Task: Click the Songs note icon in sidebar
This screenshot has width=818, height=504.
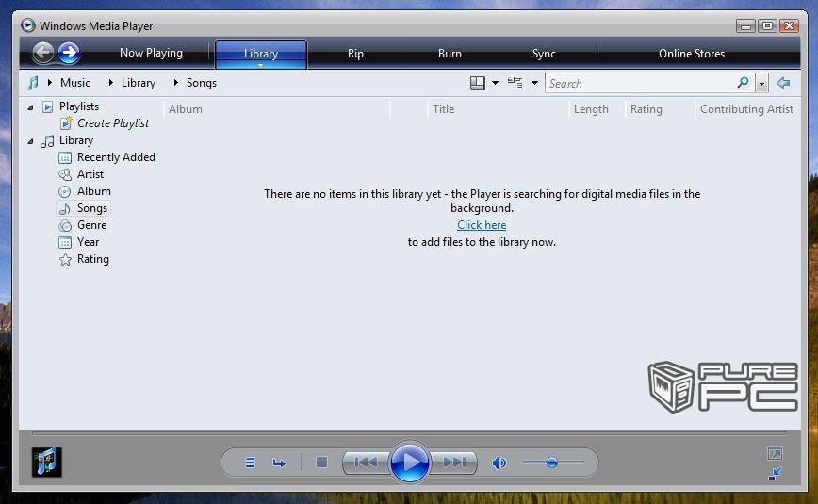Action: pos(65,209)
